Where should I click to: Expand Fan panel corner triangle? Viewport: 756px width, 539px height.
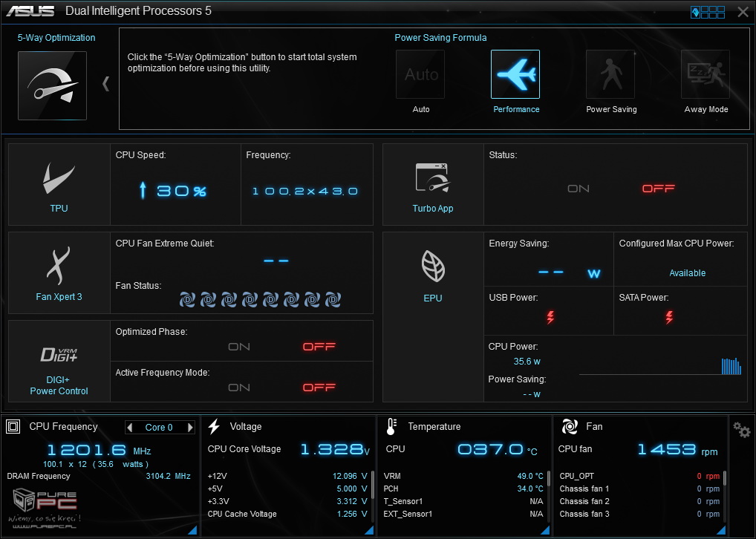tap(721, 530)
